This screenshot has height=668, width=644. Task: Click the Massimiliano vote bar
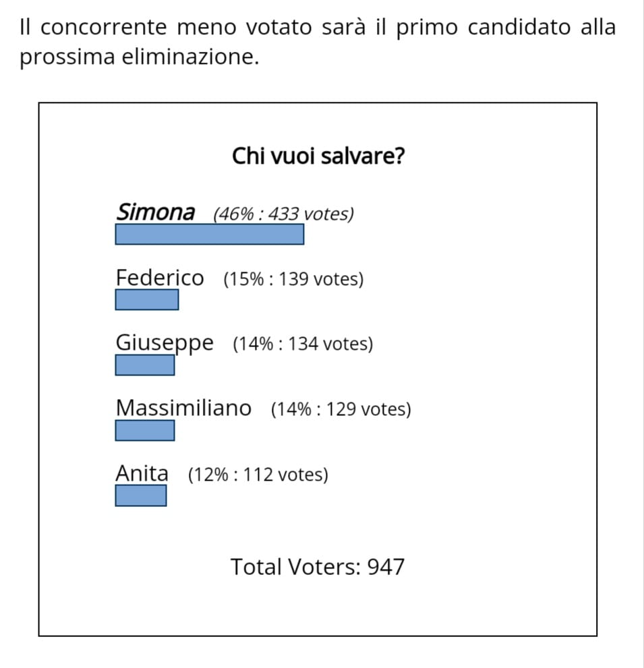pos(144,430)
